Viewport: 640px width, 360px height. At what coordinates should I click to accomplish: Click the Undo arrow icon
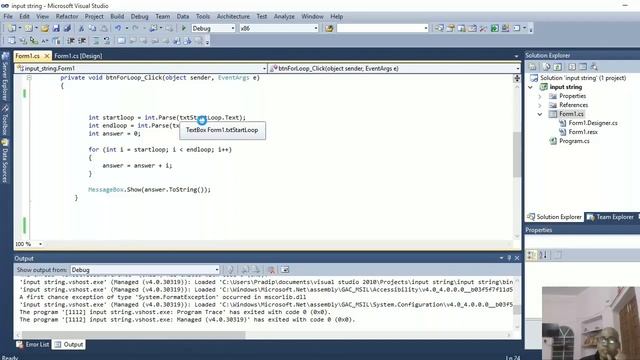[118, 28]
